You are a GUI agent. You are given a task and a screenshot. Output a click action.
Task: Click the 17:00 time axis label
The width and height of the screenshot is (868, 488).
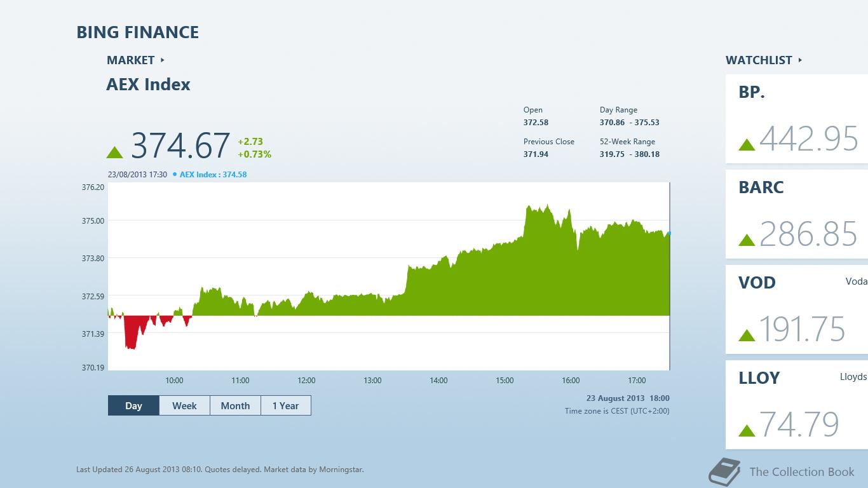pyautogui.click(x=637, y=381)
